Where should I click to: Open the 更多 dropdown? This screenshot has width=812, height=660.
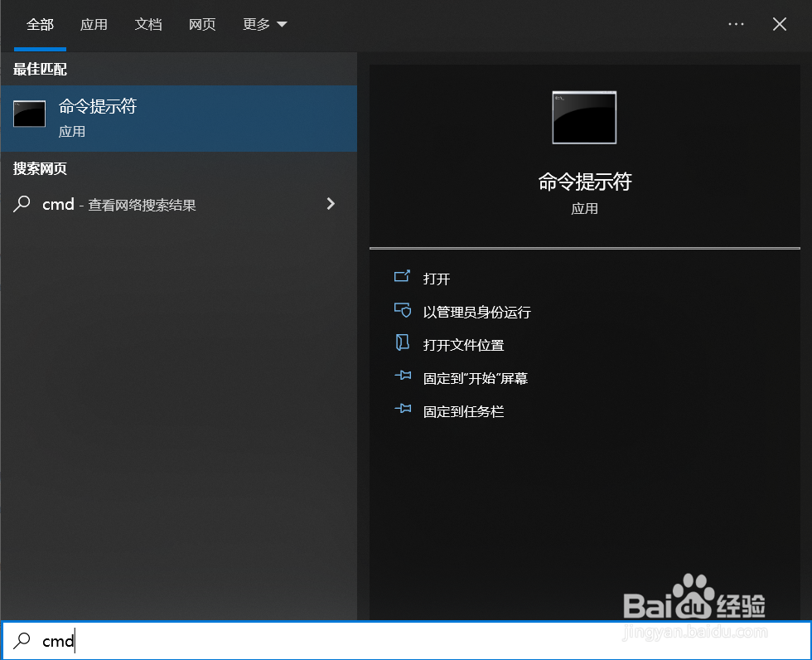pyautogui.click(x=263, y=25)
